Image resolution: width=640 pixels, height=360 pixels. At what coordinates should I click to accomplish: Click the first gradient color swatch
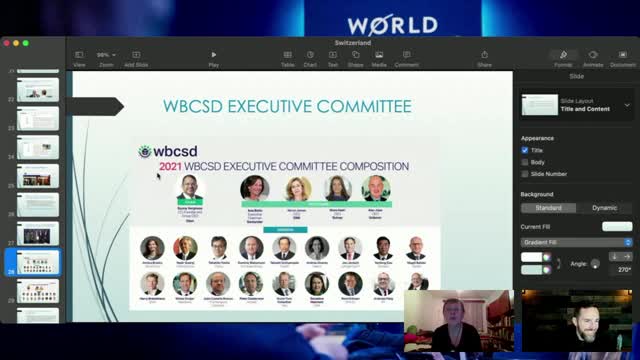(x=531, y=257)
